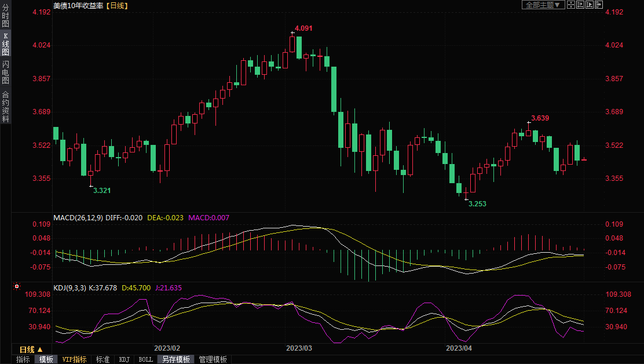Click the 2023/04 date label
Image resolution: width=644 pixels, height=364 pixels.
pyautogui.click(x=459, y=348)
